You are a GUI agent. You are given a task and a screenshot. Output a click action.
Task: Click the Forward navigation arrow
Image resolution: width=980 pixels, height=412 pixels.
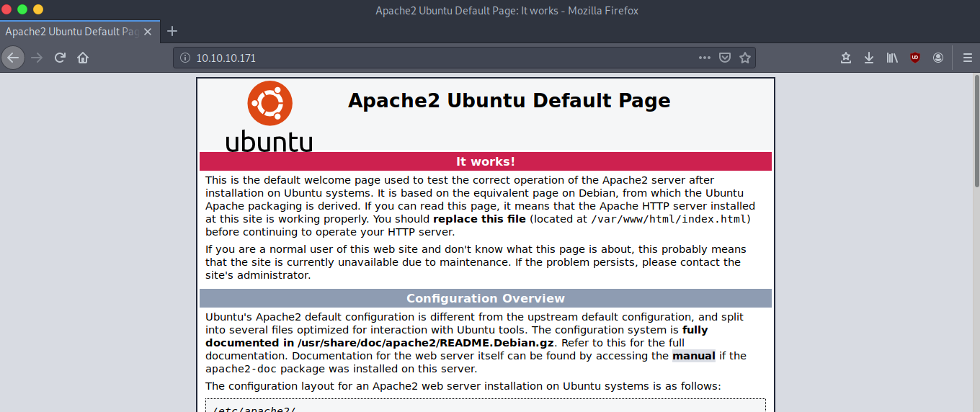(x=37, y=58)
